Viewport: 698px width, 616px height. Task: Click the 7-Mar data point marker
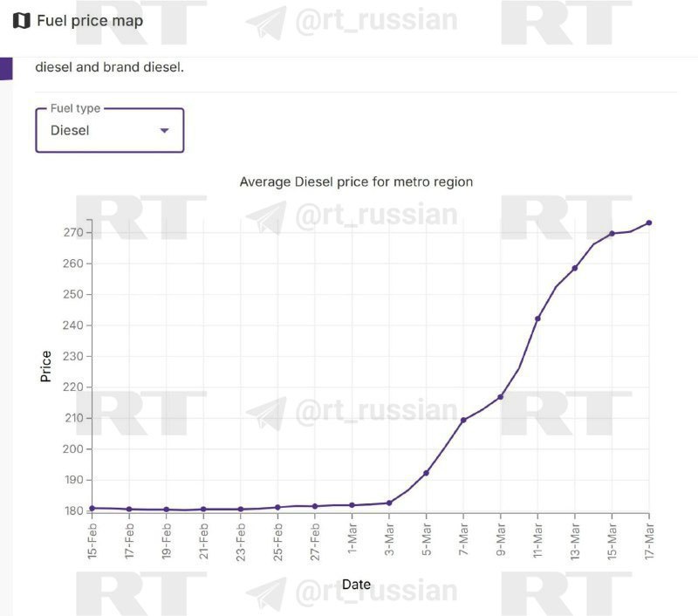click(463, 421)
